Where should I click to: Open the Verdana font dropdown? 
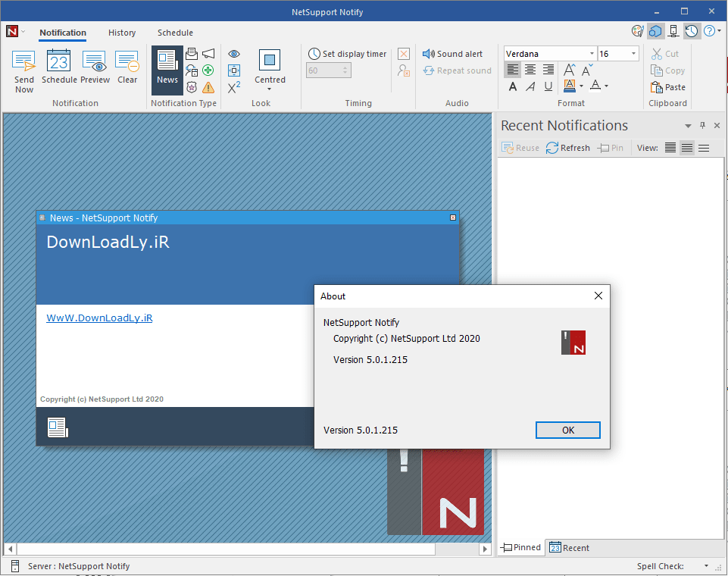[x=592, y=54]
